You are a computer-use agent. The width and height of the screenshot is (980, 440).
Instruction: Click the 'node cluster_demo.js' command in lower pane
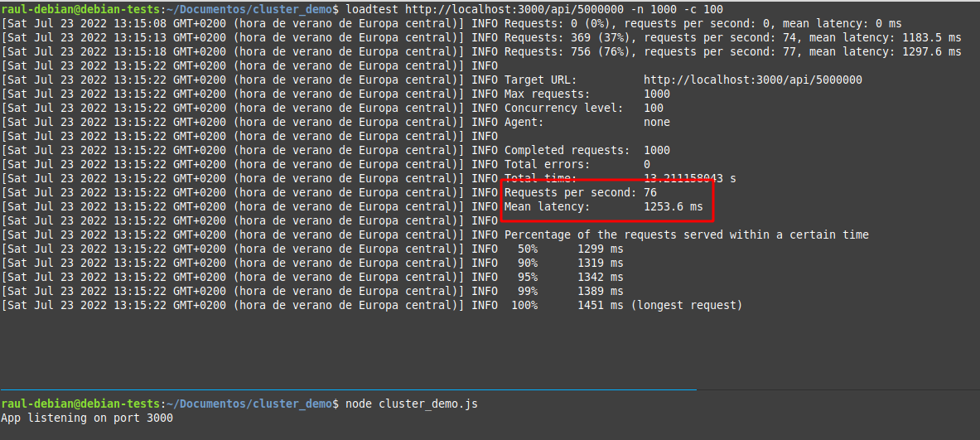coord(411,404)
